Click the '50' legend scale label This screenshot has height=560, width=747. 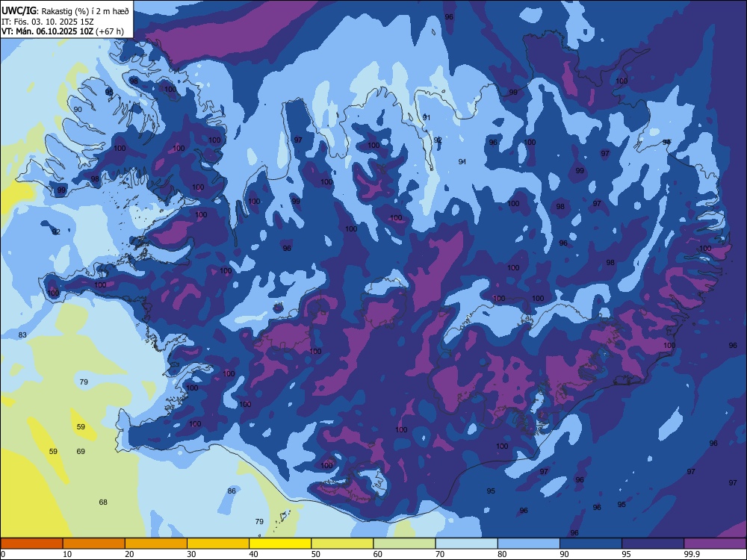pos(316,554)
